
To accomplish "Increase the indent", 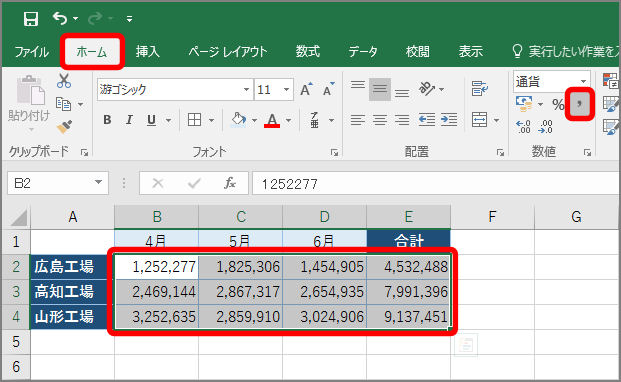I will coord(449,120).
